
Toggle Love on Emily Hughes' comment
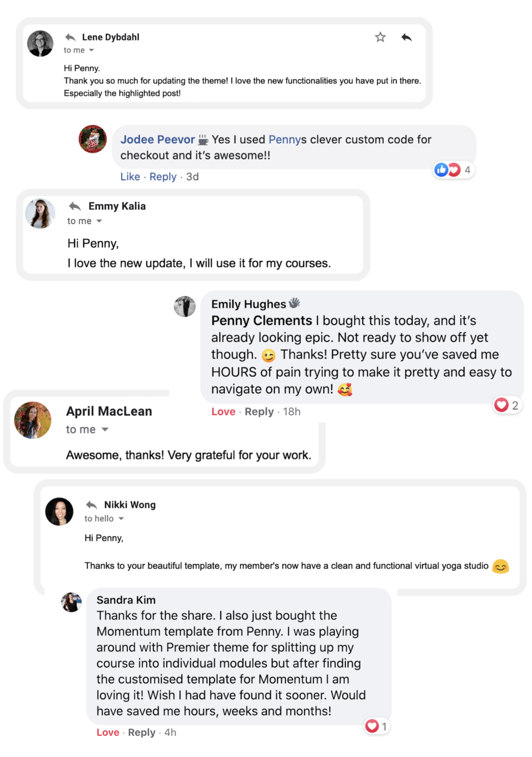(223, 412)
